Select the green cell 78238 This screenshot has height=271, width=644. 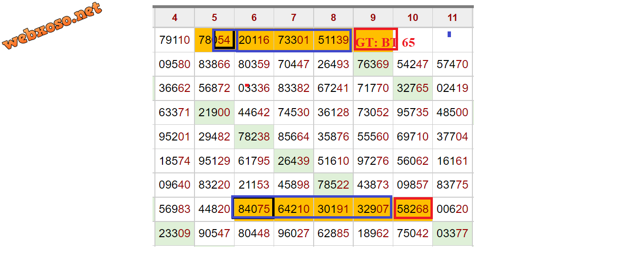[x=254, y=137]
